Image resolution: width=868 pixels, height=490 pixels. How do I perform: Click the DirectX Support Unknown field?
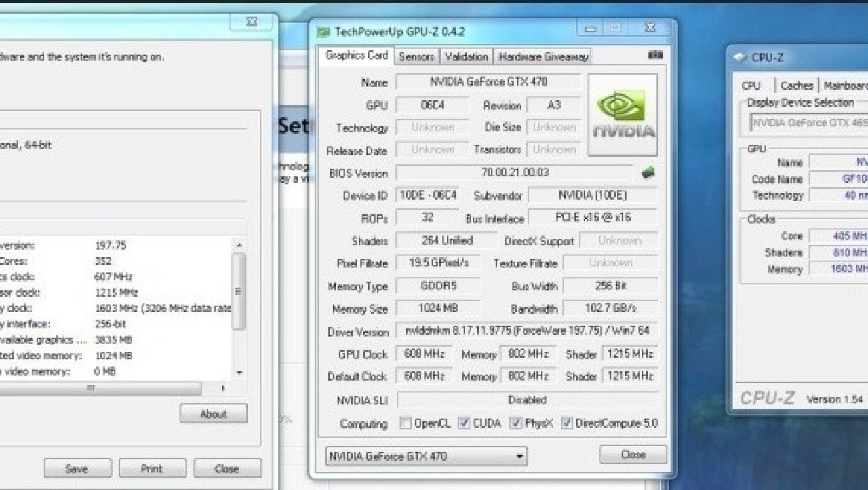pyautogui.click(x=618, y=241)
